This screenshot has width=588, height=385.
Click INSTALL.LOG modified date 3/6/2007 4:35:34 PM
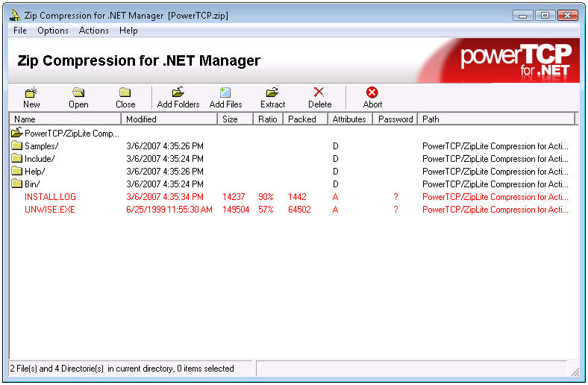click(165, 197)
